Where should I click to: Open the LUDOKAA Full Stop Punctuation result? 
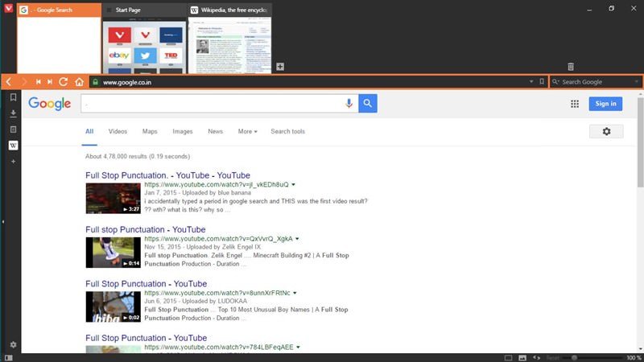tap(147, 284)
